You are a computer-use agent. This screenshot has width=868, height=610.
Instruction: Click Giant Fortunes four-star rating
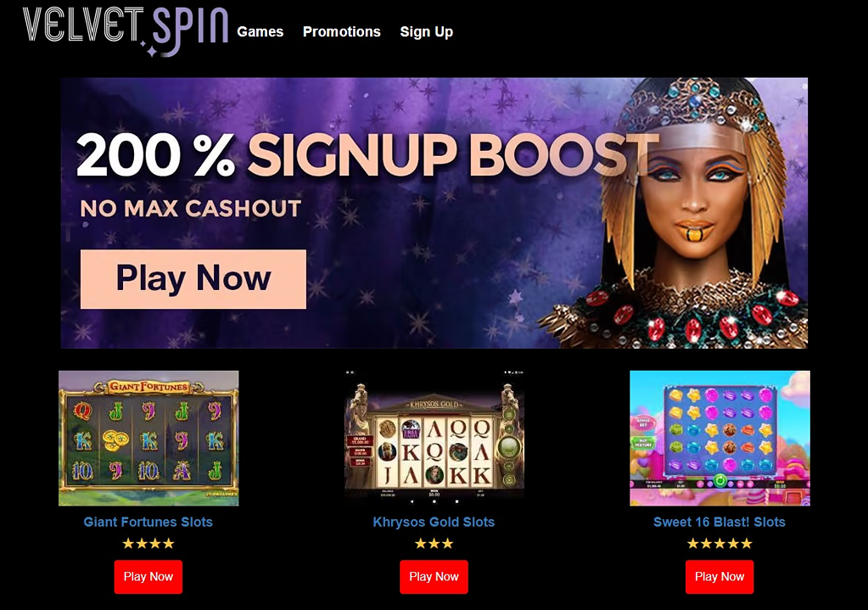pos(148,544)
